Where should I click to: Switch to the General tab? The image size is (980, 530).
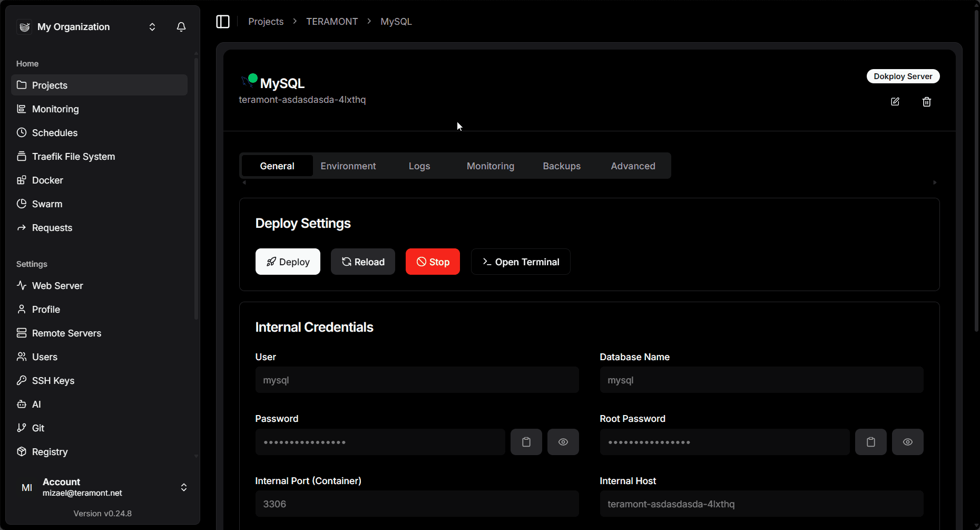(277, 166)
